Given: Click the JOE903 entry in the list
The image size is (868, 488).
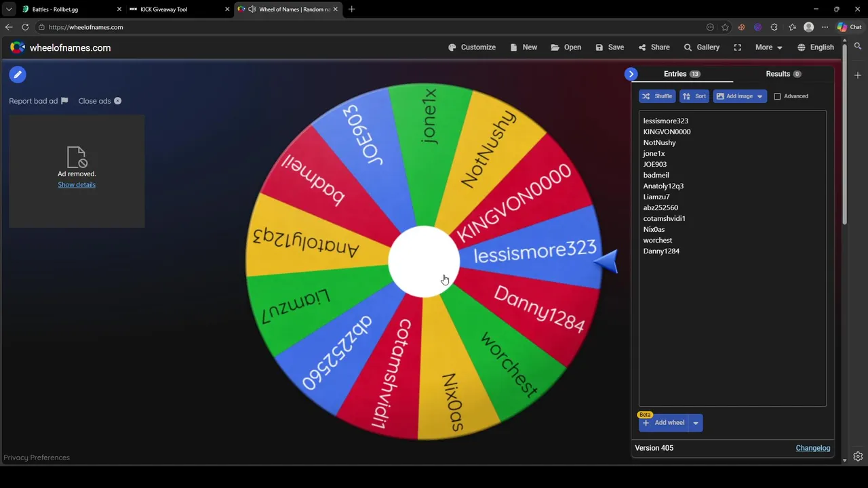Looking at the screenshot, I should (655, 164).
